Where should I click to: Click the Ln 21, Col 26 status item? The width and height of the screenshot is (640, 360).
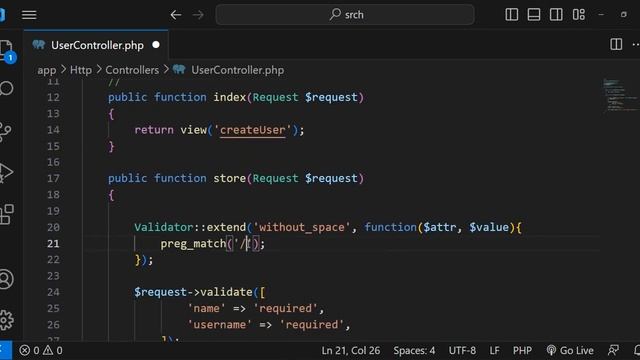pyautogui.click(x=351, y=350)
